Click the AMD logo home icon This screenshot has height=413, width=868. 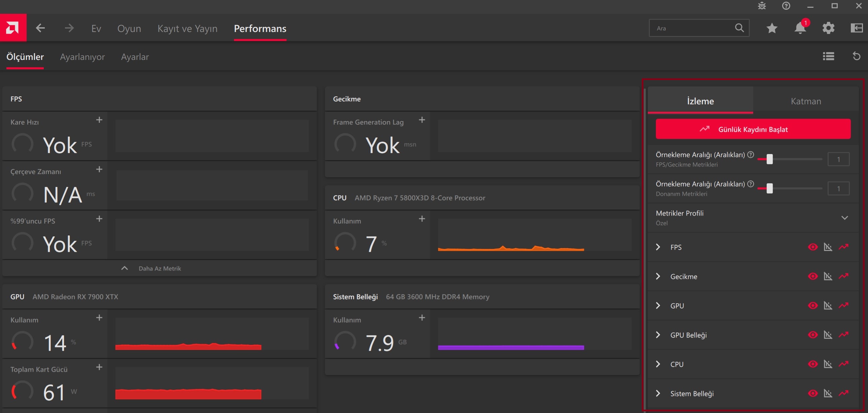(13, 28)
